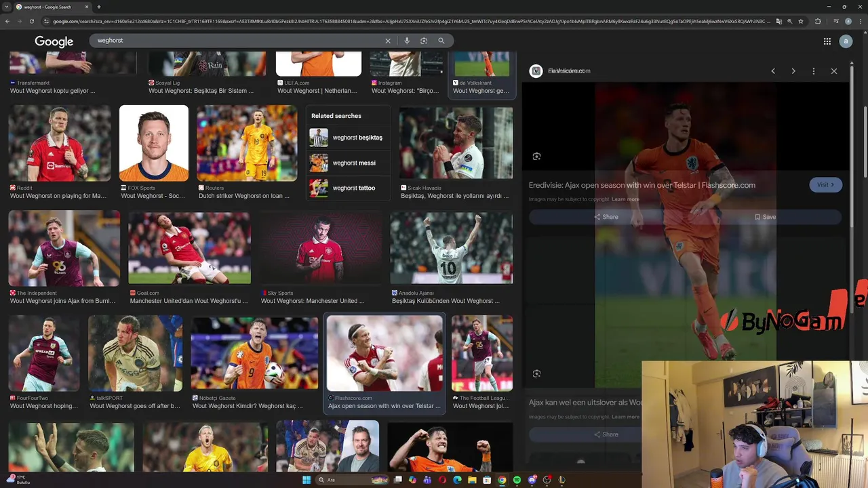Open Goal.com Manchester United image
The width and height of the screenshot is (868, 488).
coord(189,248)
